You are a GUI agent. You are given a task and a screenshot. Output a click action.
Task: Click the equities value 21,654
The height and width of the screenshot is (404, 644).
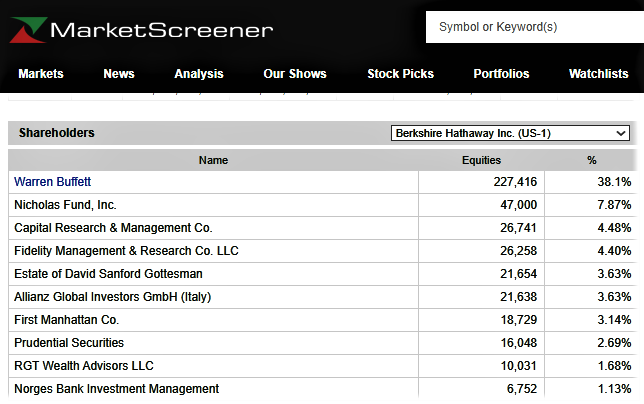pyautogui.click(x=518, y=274)
